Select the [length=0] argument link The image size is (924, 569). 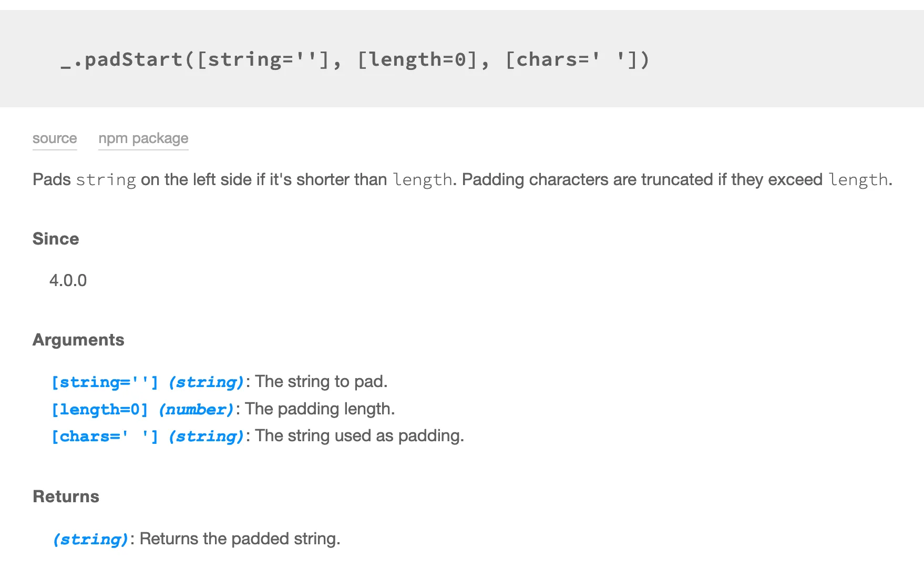tap(100, 409)
